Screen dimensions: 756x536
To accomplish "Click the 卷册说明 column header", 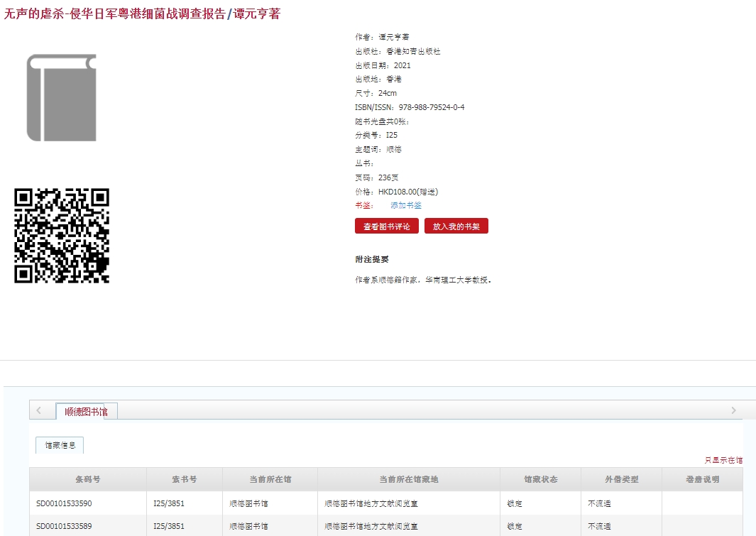I will pyautogui.click(x=703, y=479).
